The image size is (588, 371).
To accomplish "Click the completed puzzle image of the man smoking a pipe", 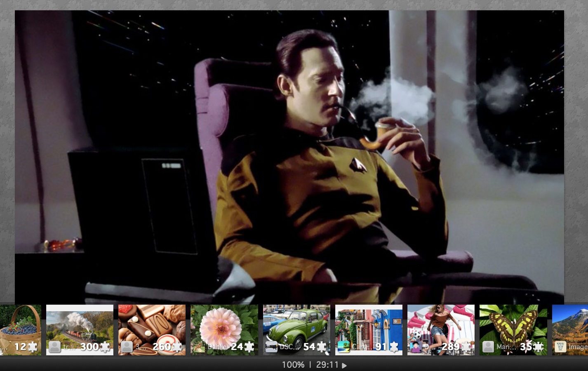I will tap(289, 157).
